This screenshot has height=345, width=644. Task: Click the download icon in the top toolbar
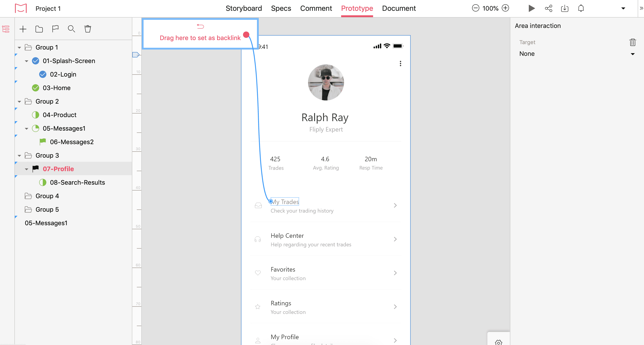coord(564,8)
